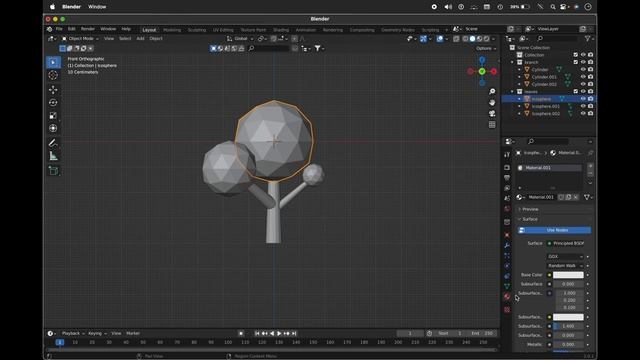Viewport: 640px width, 360px height.
Task: Toggle visibility eye for the branch collection
Action: (x=583, y=62)
